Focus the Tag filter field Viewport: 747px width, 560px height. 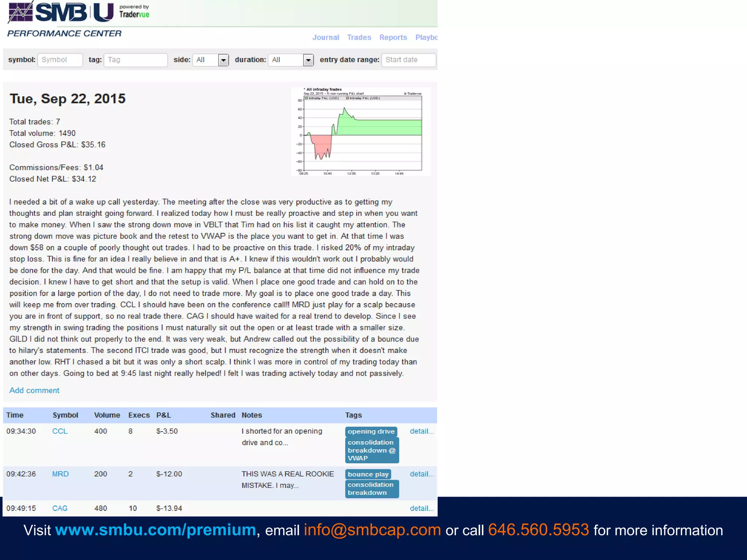coord(135,60)
